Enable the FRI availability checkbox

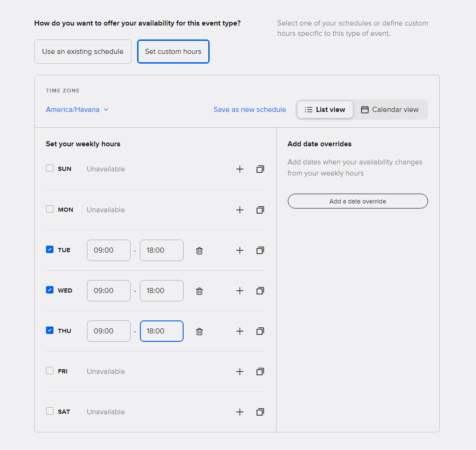(x=50, y=371)
